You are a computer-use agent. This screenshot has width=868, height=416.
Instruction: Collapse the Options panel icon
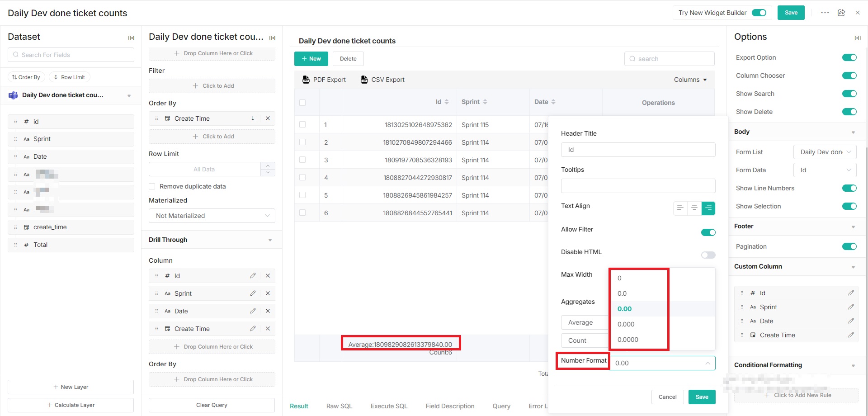click(x=858, y=38)
